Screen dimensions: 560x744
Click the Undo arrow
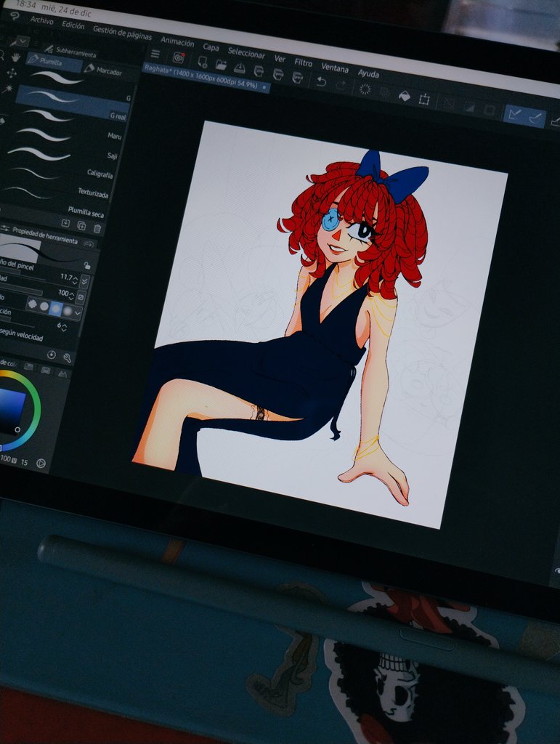click(x=321, y=81)
